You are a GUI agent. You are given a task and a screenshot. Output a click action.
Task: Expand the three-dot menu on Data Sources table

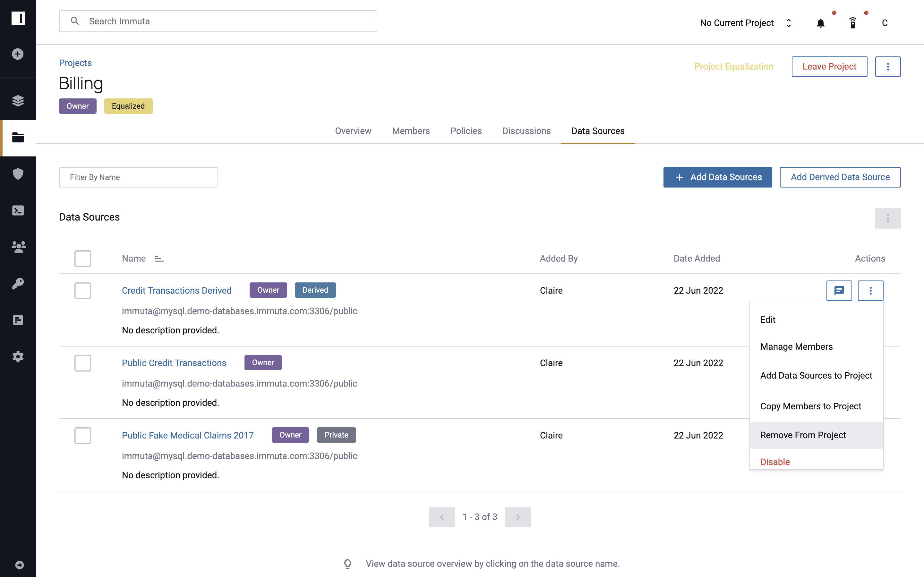[x=888, y=218]
